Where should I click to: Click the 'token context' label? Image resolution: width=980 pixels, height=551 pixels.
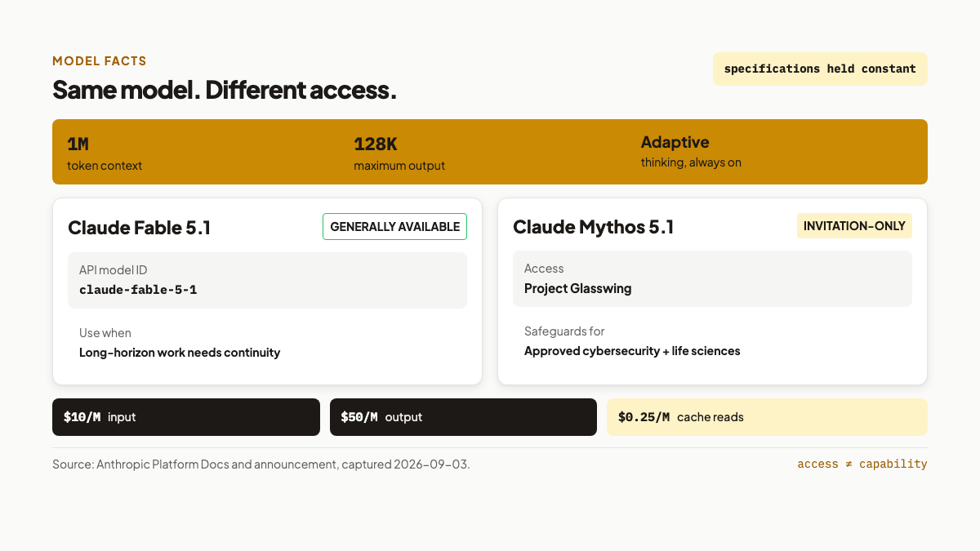click(105, 166)
